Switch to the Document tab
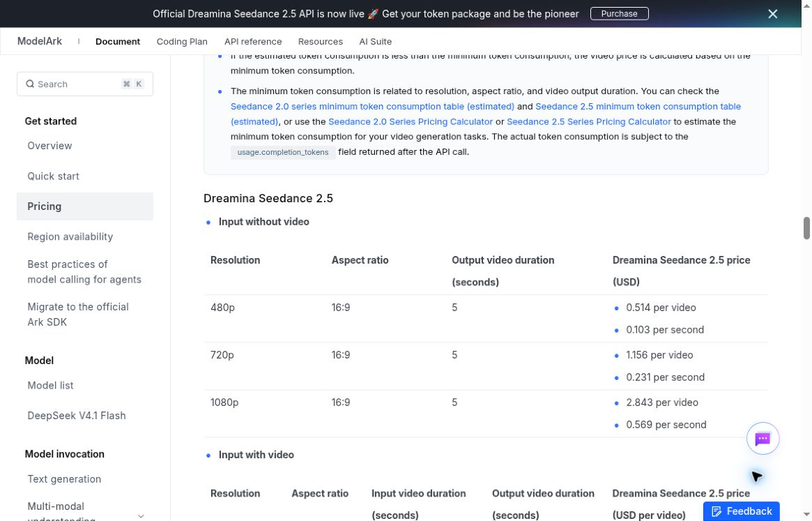Image resolution: width=812 pixels, height=521 pixels. pos(118,41)
